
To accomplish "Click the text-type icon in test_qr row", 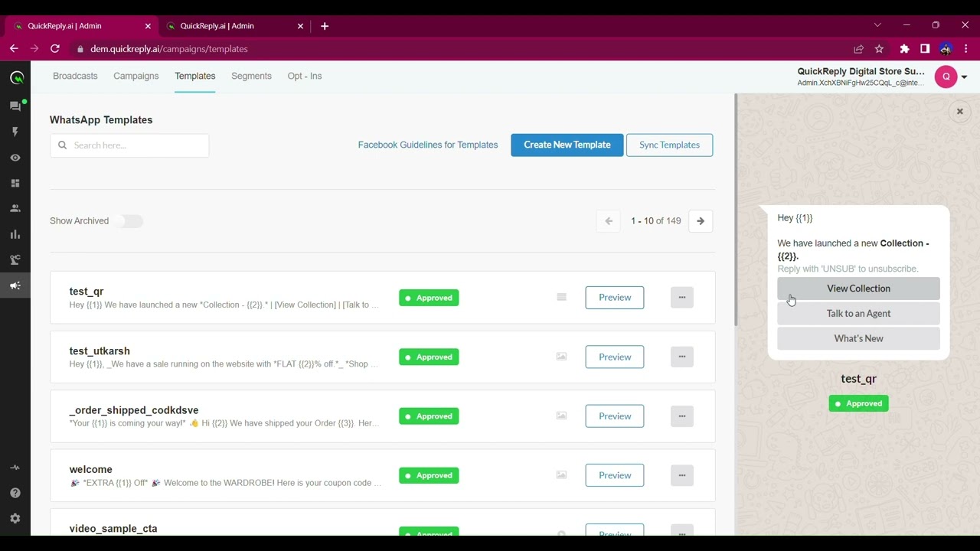I will coord(561,297).
